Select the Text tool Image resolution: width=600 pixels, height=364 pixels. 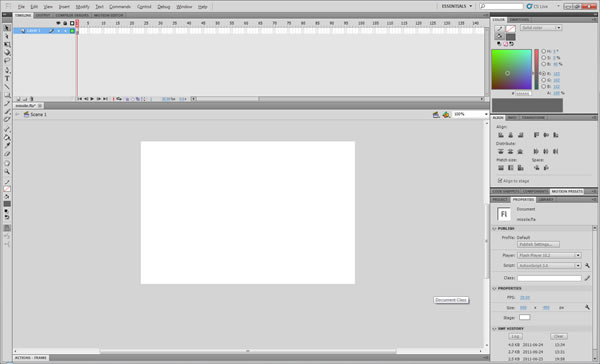click(x=7, y=78)
